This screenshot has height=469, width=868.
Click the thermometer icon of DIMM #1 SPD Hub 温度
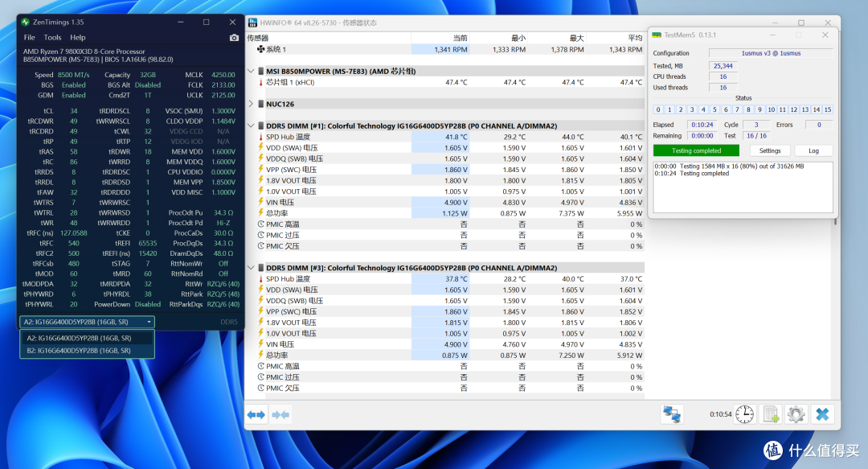(x=260, y=137)
